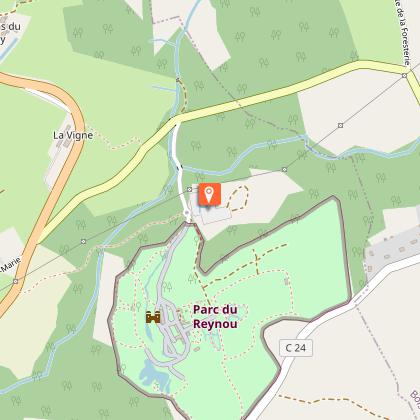
Task: Click the power pole near the pin
Action: pyautogui.click(x=190, y=189)
